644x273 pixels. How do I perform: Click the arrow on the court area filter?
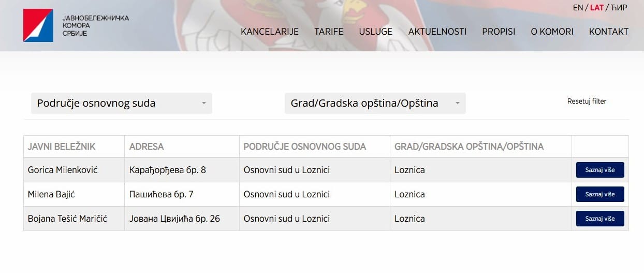[x=204, y=104]
